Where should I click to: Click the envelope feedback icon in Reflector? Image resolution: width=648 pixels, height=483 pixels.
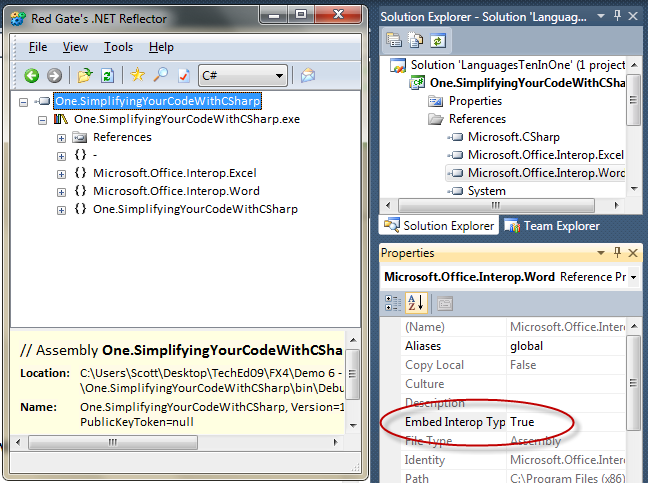coord(308,75)
